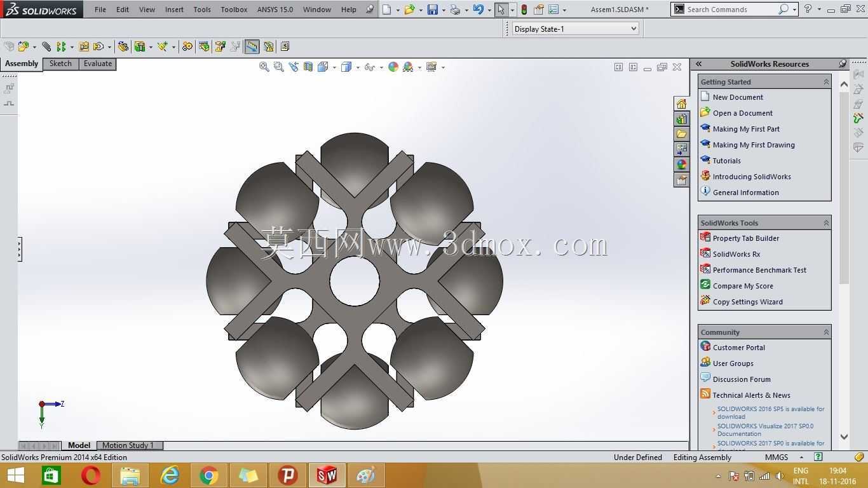
Task: Click the Smart Fasteners icon
Action: [x=84, y=46]
